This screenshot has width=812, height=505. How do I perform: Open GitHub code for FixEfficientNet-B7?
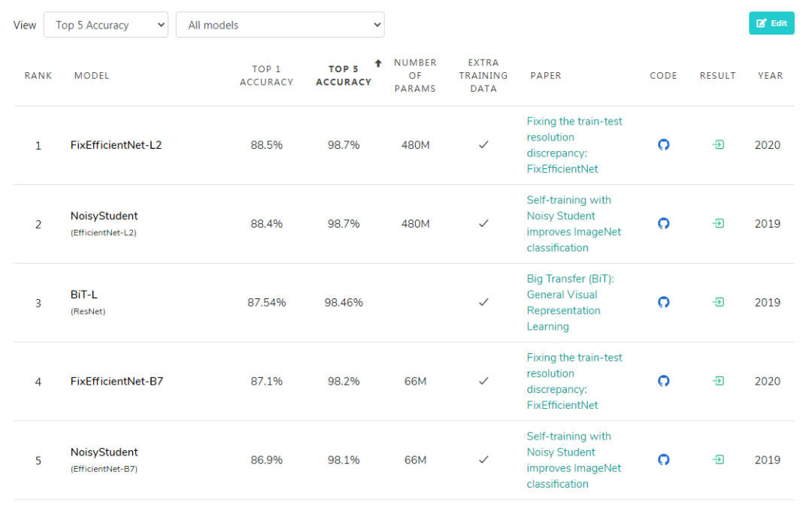pos(663,381)
